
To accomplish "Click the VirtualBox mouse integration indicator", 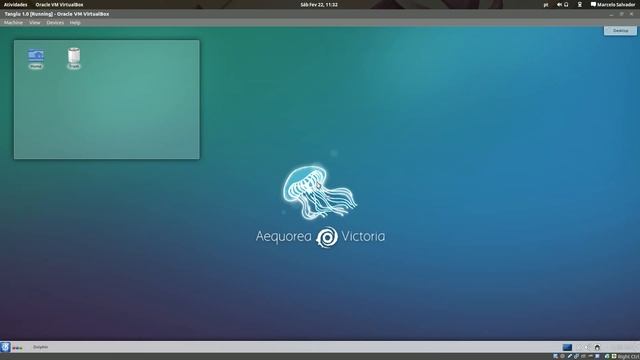I will [x=607, y=356].
